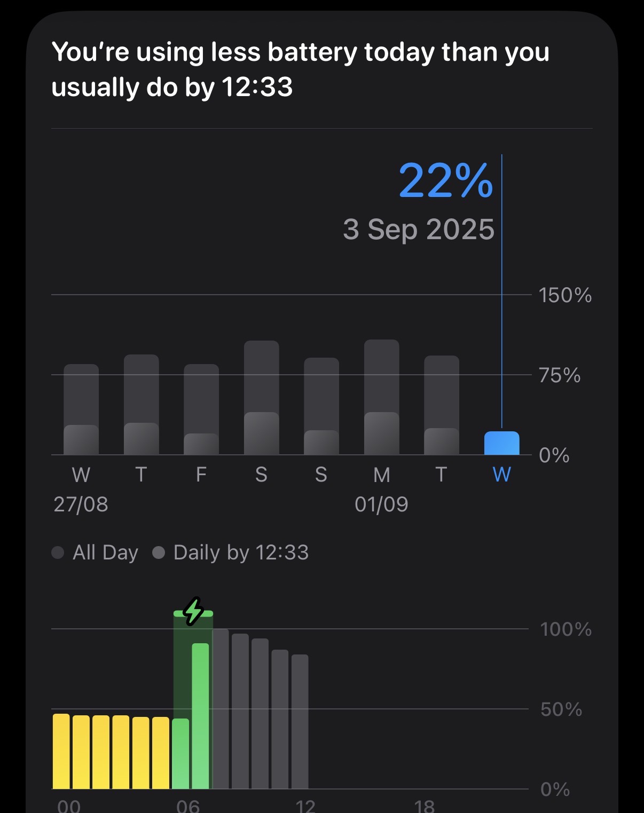Screen dimensions: 644x813
Task: Tap the M day label above 01/09
Action: (x=381, y=475)
